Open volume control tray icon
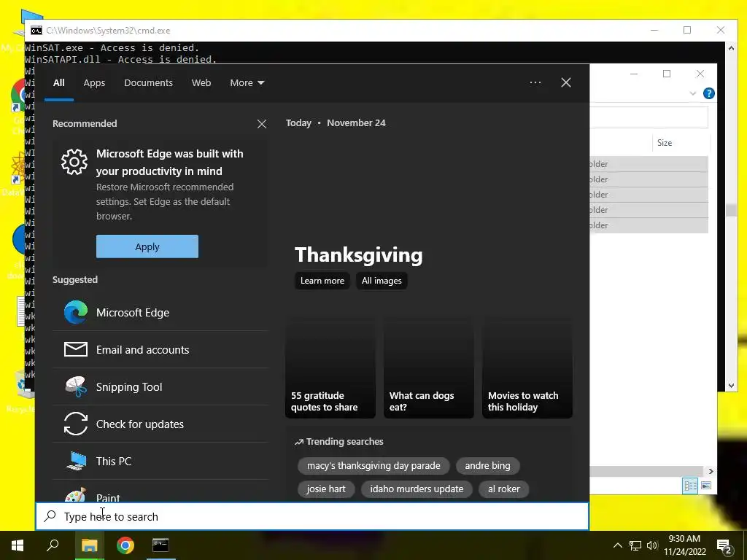This screenshot has height=560, width=747. pyautogui.click(x=652, y=545)
